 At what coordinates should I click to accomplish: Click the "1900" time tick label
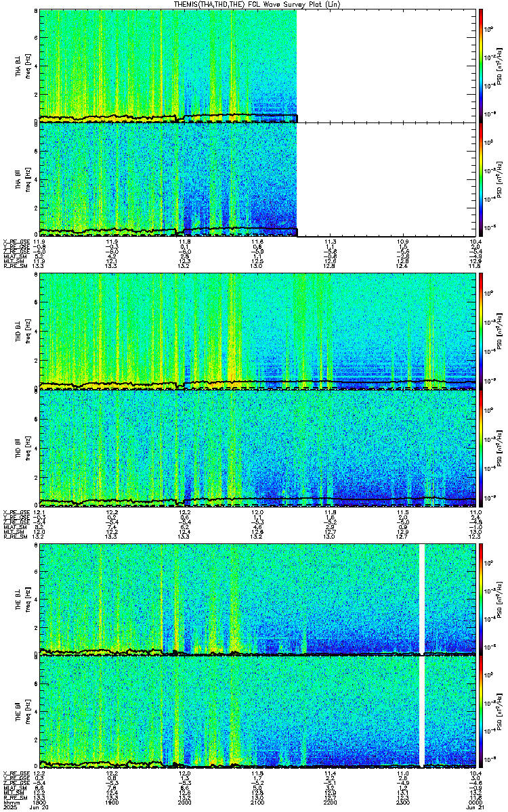coord(112,802)
